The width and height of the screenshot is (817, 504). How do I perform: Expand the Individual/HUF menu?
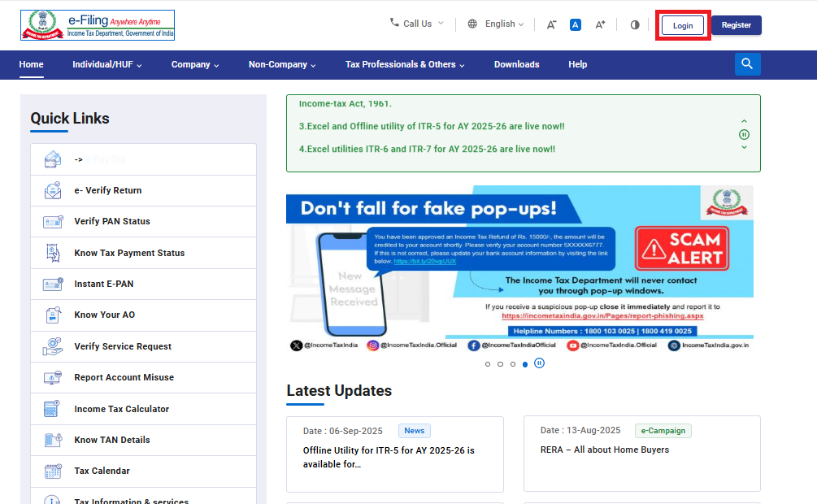[x=106, y=64]
